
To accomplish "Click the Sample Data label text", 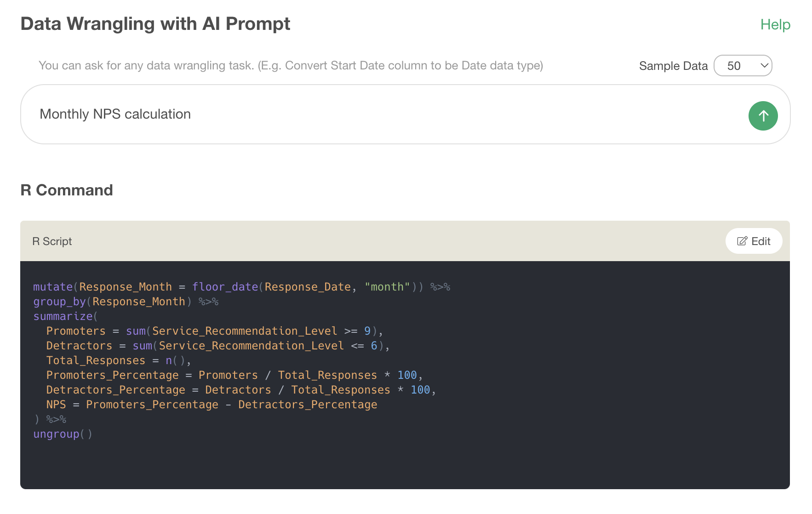I will (673, 66).
